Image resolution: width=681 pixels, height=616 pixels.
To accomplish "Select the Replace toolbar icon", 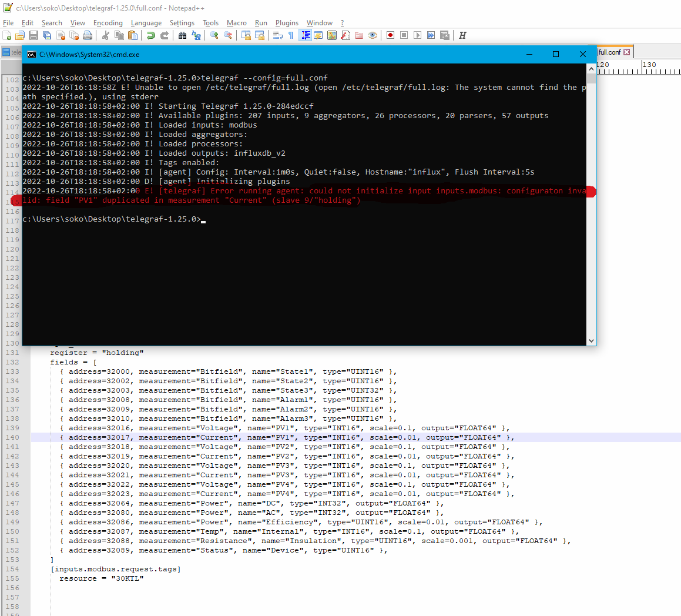I will tap(196, 35).
